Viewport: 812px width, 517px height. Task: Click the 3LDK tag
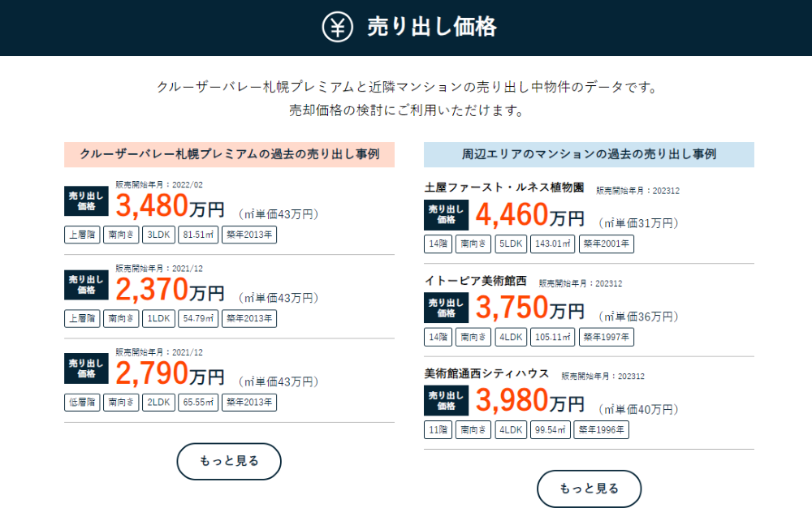coord(158,235)
